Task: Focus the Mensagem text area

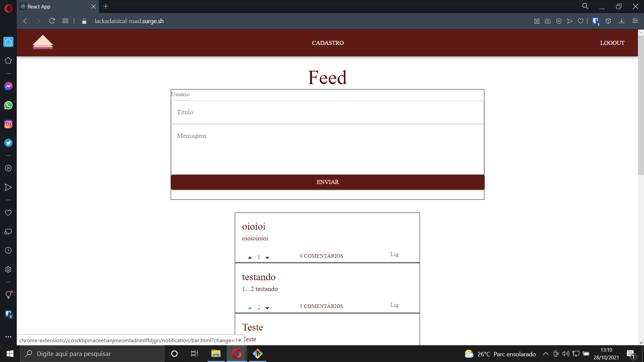Action: (x=327, y=149)
